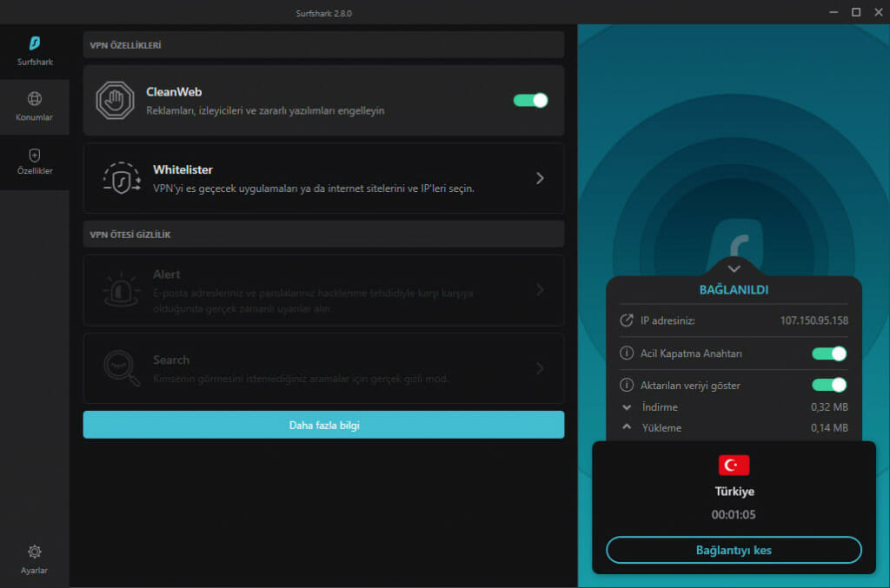Turn off Acil Kapatma Anahtarı kill switch toggle

pos(829,353)
